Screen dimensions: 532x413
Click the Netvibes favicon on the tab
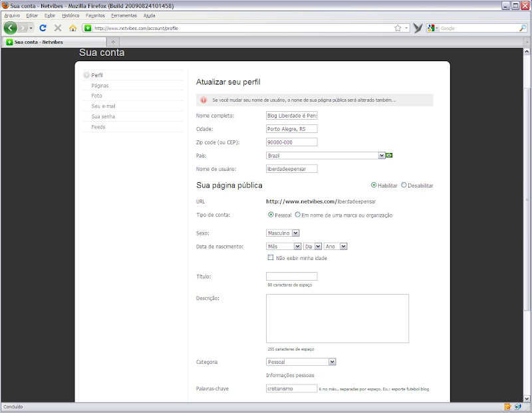click(x=9, y=42)
